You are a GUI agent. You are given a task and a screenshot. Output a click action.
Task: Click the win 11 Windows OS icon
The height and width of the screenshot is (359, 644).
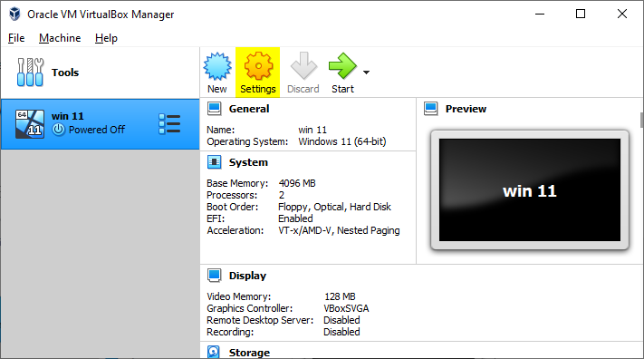(x=30, y=124)
